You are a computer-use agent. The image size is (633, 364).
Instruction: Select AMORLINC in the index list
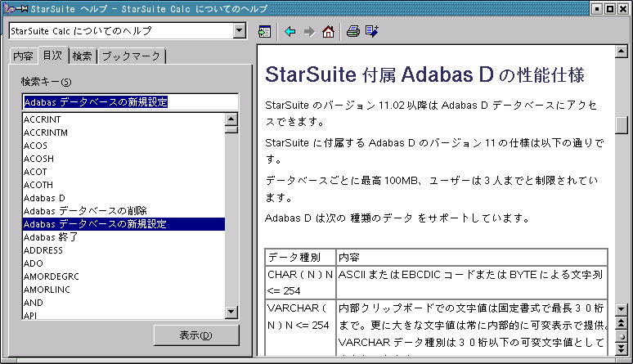tap(123, 290)
